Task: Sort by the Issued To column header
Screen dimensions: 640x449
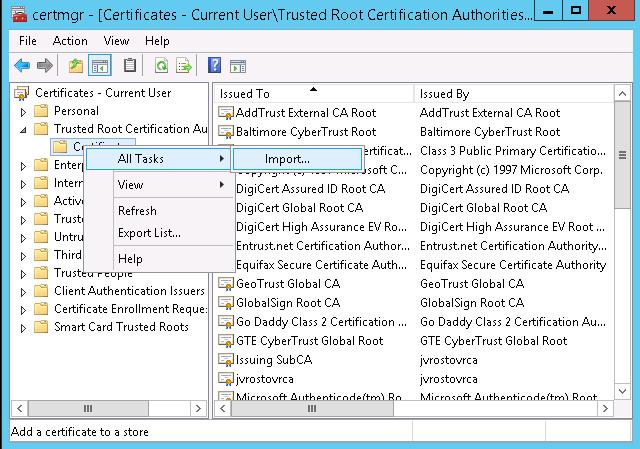Action: [x=313, y=93]
